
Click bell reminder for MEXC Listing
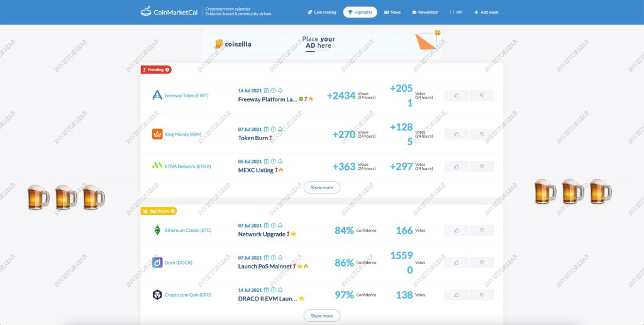280,162
